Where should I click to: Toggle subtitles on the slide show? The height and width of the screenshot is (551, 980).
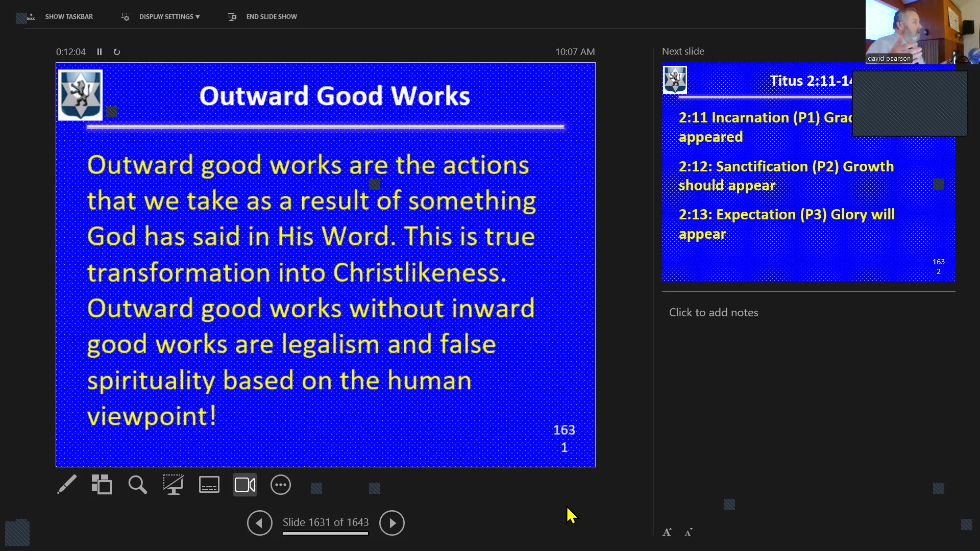click(209, 485)
